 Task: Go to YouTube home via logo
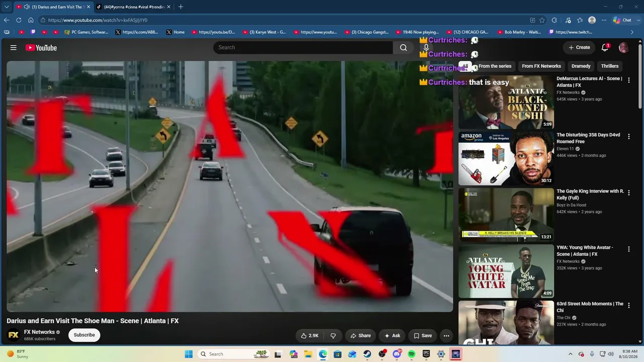[x=41, y=48]
